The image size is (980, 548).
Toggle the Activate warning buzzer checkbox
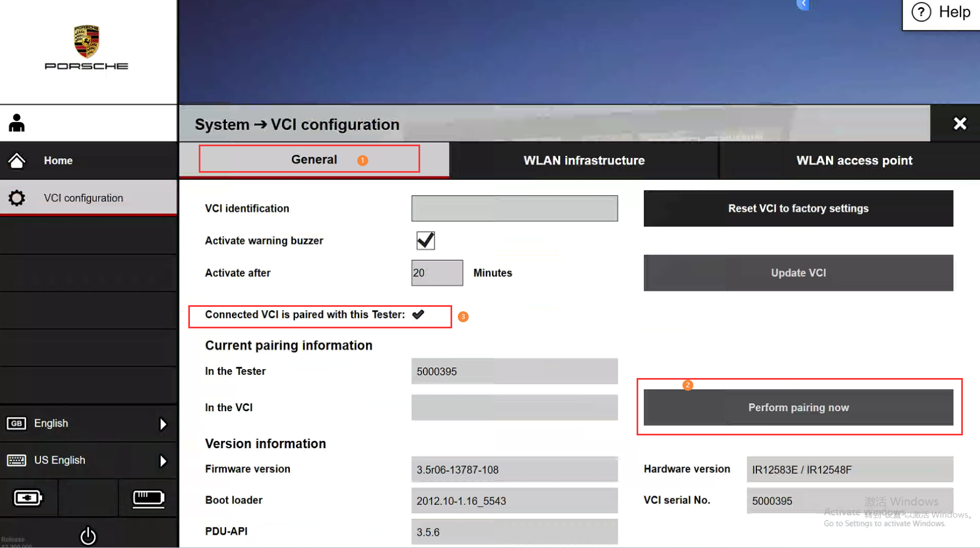coord(425,241)
